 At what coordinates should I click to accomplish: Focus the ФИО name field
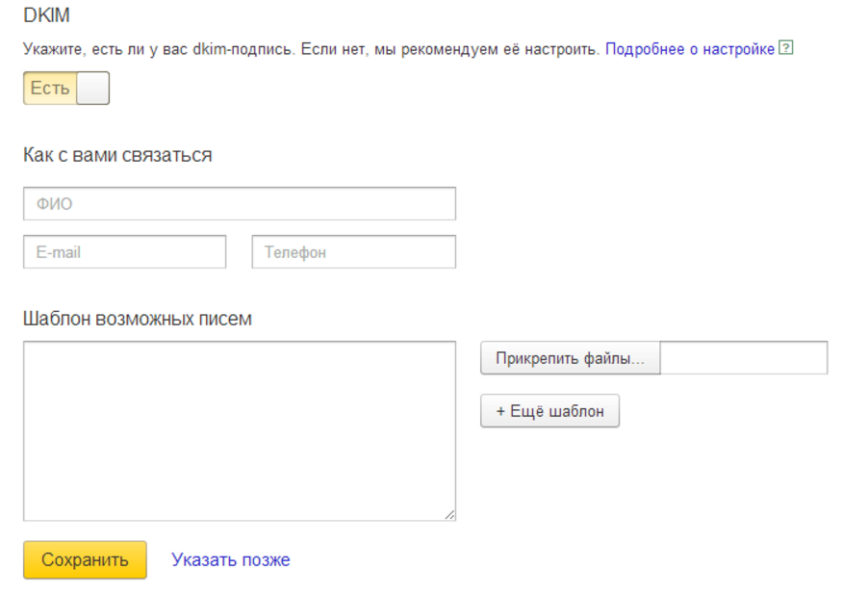(x=239, y=204)
